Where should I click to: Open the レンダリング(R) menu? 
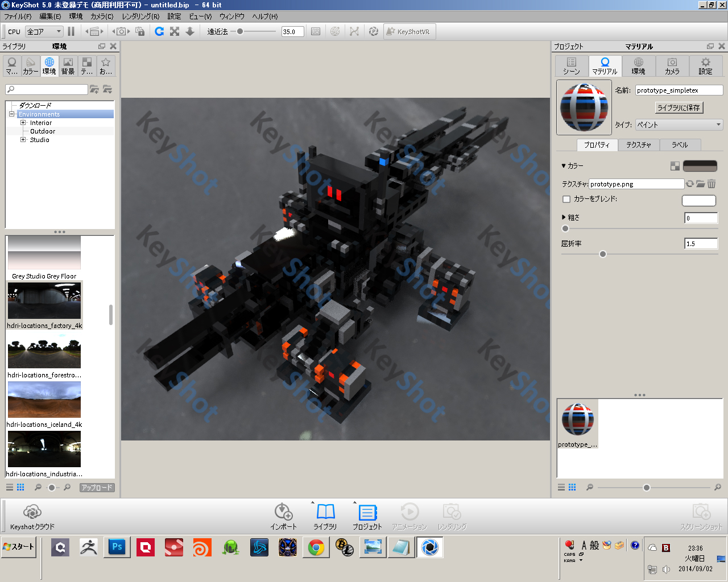tap(140, 16)
